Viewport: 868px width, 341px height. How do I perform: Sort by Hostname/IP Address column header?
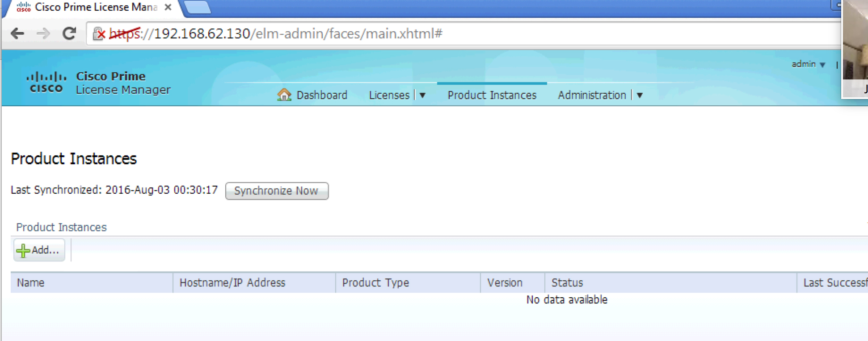click(254, 283)
